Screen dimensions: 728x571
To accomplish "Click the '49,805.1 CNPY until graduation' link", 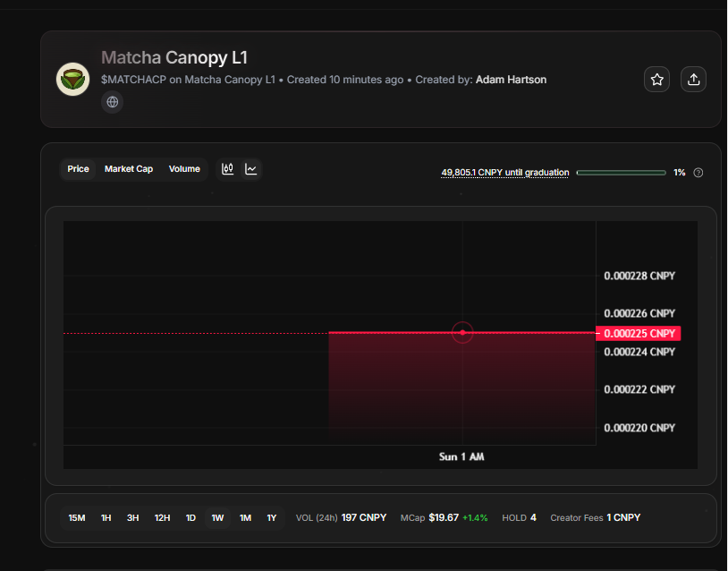I will [x=504, y=173].
